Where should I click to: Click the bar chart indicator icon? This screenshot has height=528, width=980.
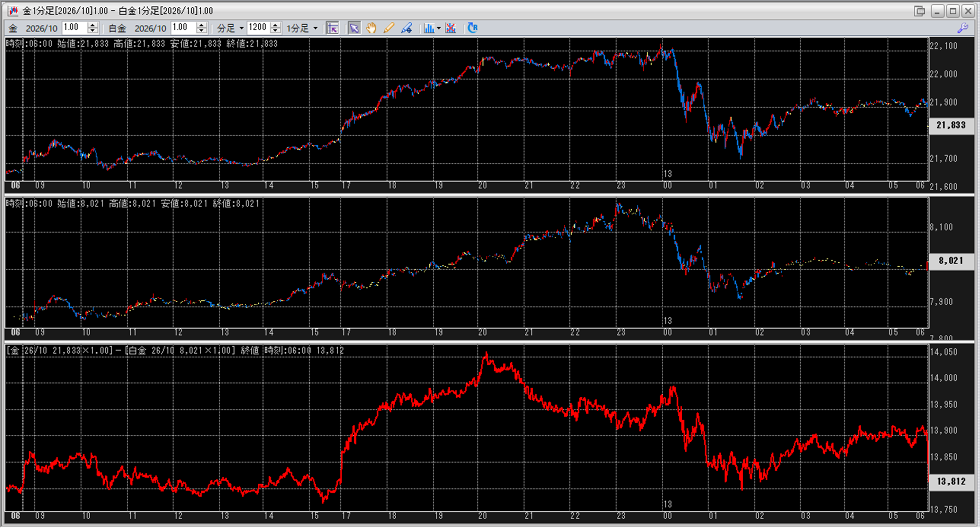click(x=429, y=28)
